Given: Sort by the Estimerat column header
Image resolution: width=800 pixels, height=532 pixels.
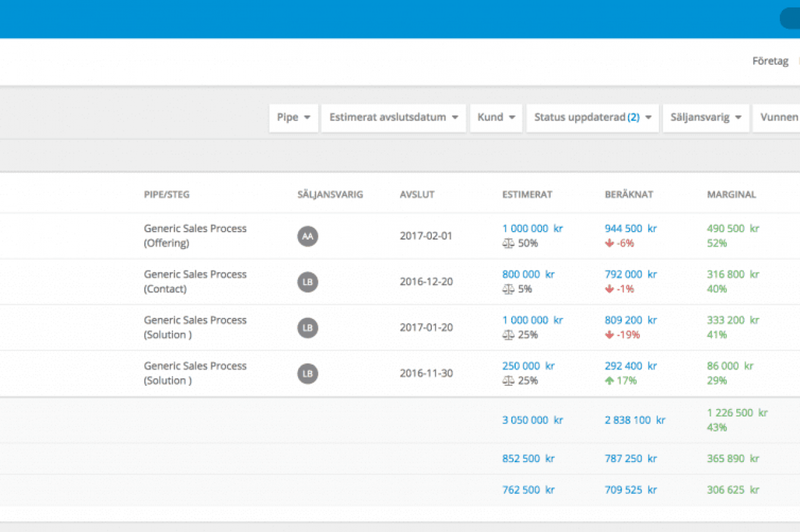Looking at the screenshot, I should click(527, 194).
